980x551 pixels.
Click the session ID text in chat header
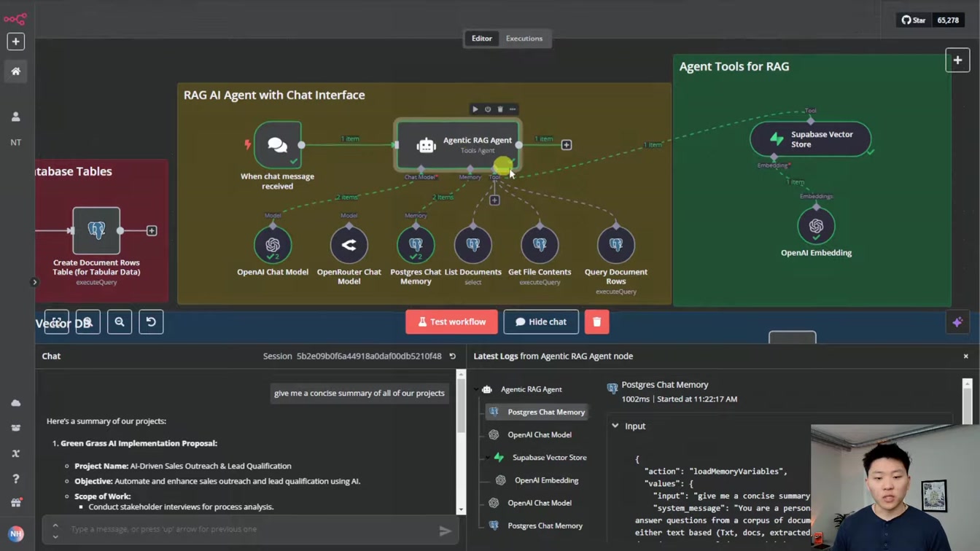pyautogui.click(x=369, y=356)
